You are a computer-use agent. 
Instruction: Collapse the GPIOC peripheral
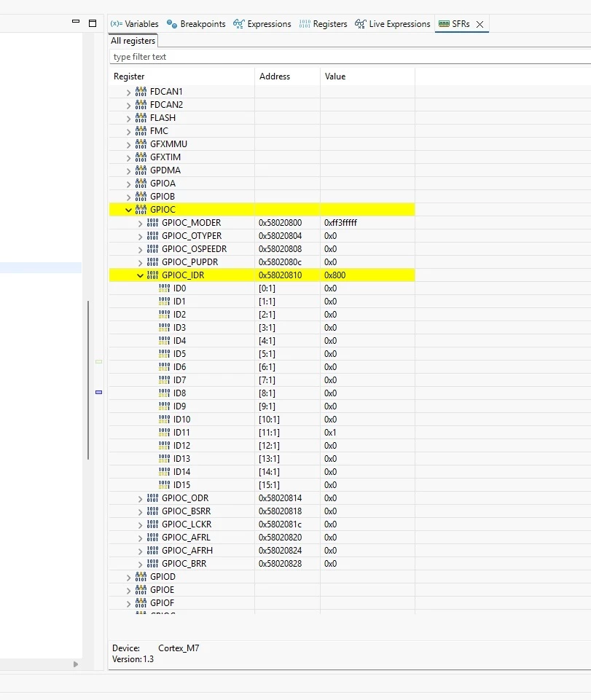(129, 210)
